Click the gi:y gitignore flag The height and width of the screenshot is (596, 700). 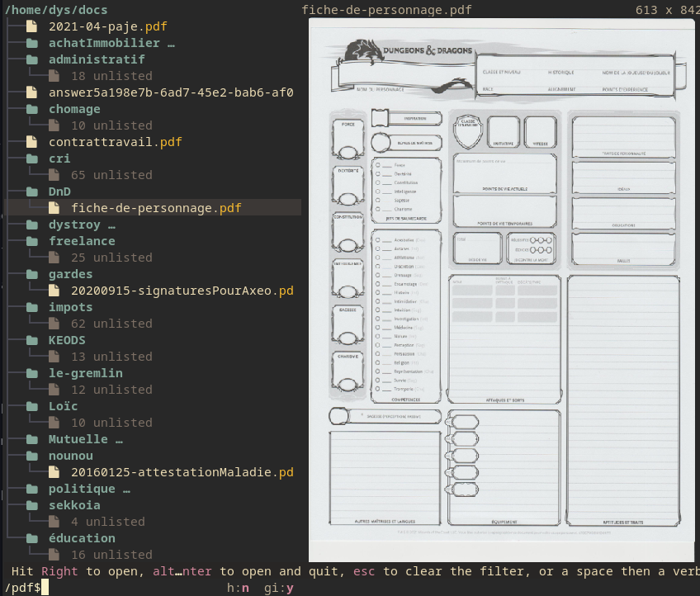[x=278, y=588]
